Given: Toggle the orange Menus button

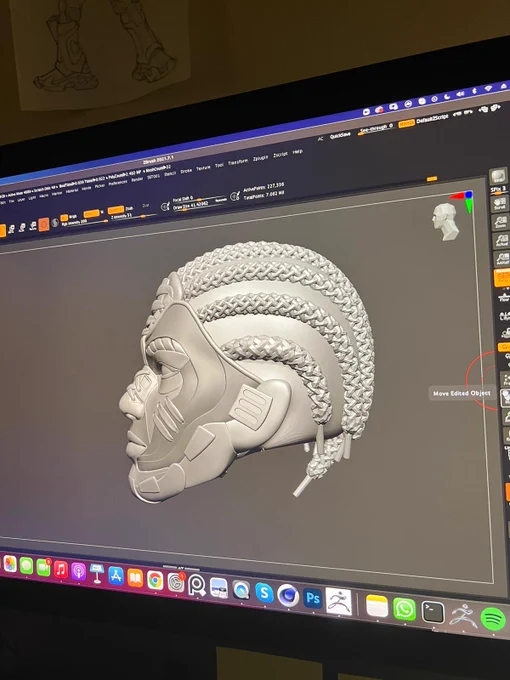Looking at the screenshot, I should pyautogui.click(x=407, y=124).
